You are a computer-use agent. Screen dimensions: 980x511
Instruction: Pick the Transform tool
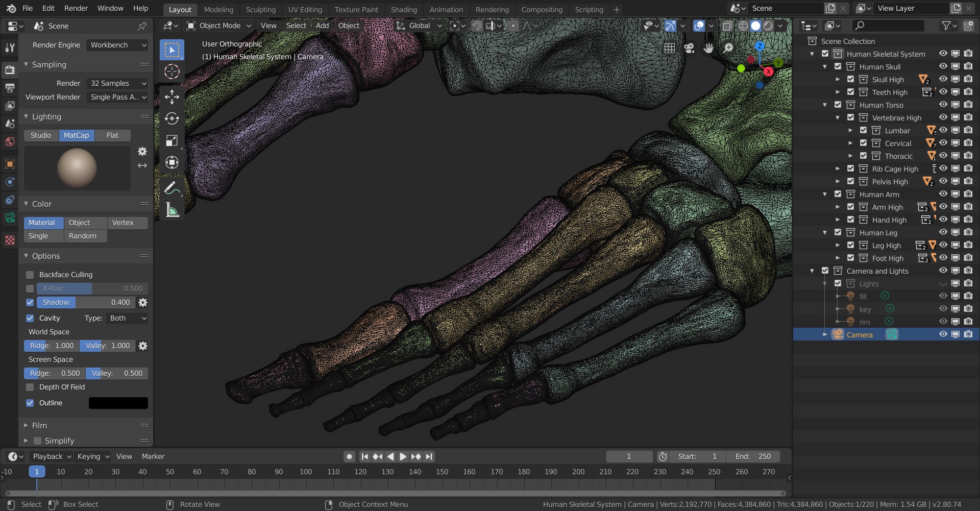click(171, 162)
